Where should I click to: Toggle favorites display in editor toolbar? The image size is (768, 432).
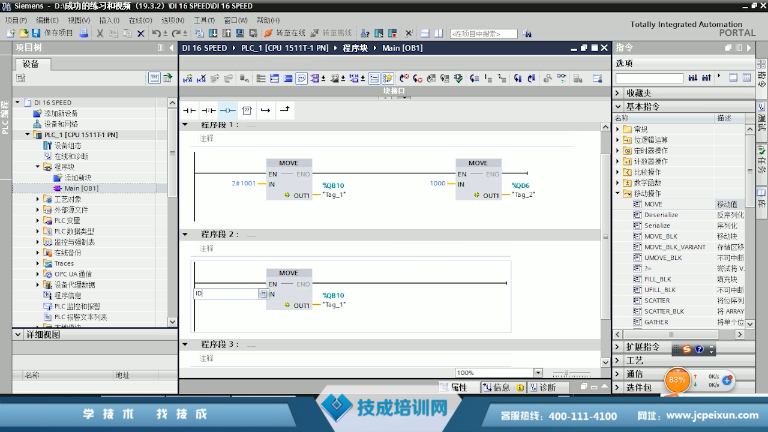[x=387, y=78]
